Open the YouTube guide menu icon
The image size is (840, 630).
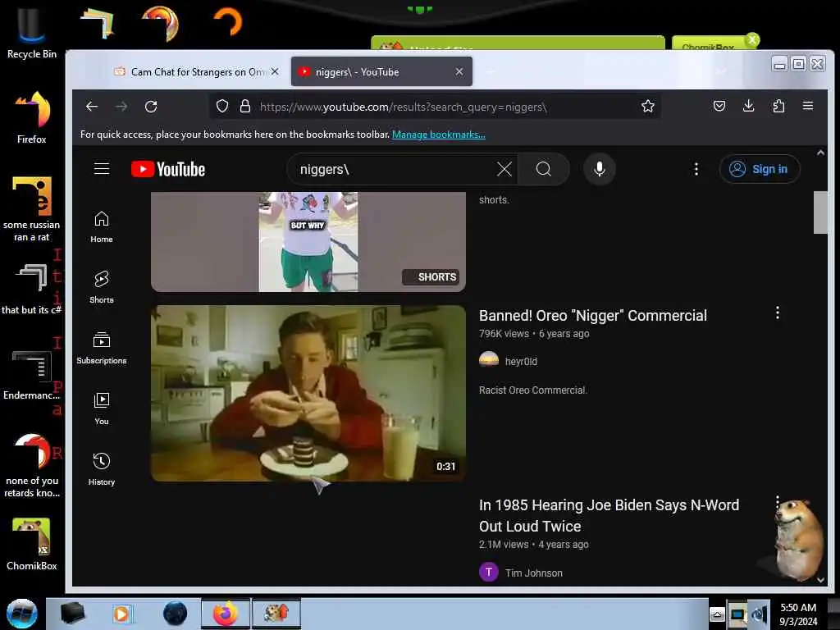(x=102, y=169)
